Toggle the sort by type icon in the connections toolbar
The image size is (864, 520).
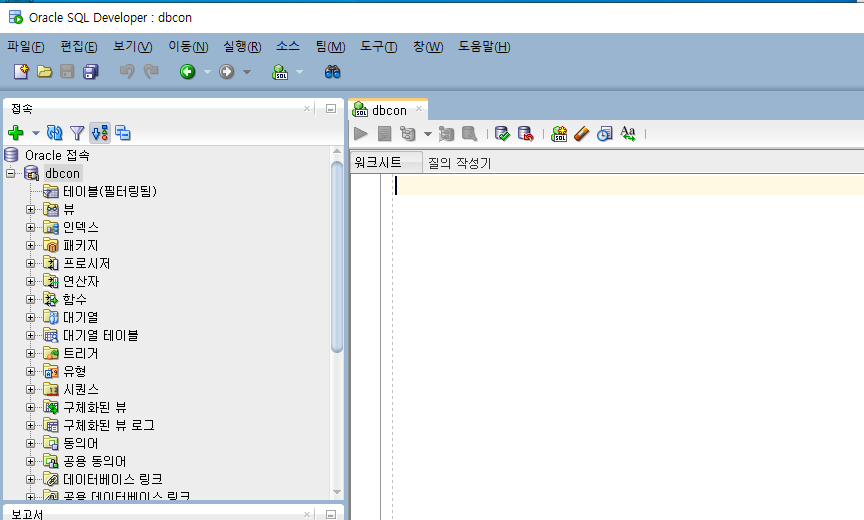pyautogui.click(x=100, y=133)
